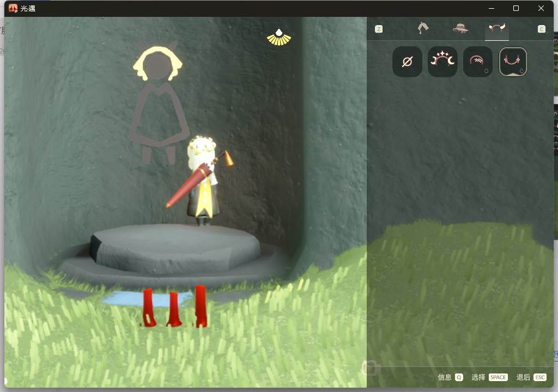Open the horn head accessory tab
The image size is (558, 392).
click(x=497, y=28)
